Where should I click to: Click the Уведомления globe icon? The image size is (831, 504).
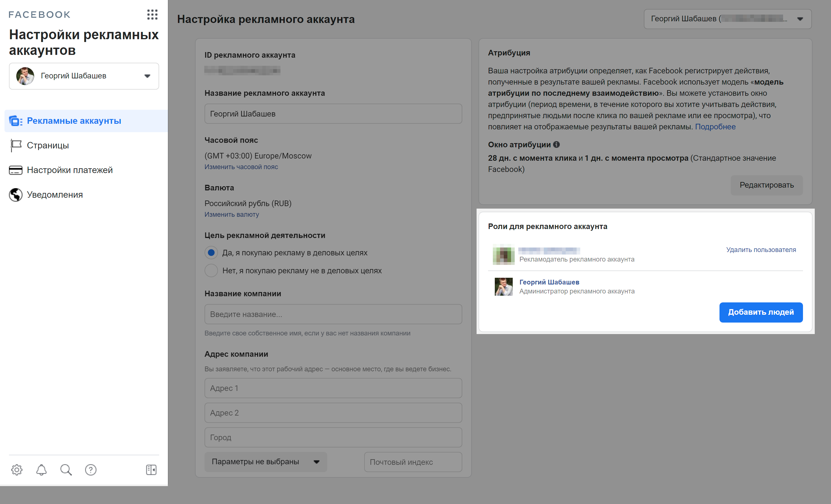coord(15,195)
